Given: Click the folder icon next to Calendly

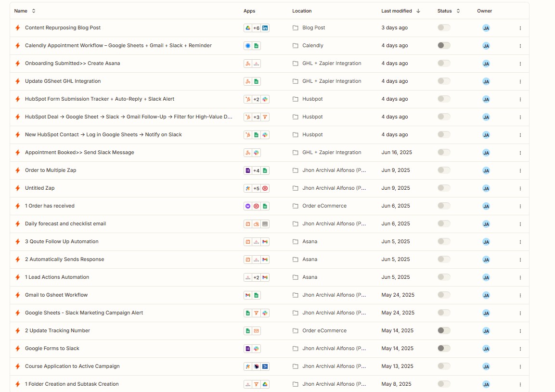Looking at the screenshot, I should (296, 46).
